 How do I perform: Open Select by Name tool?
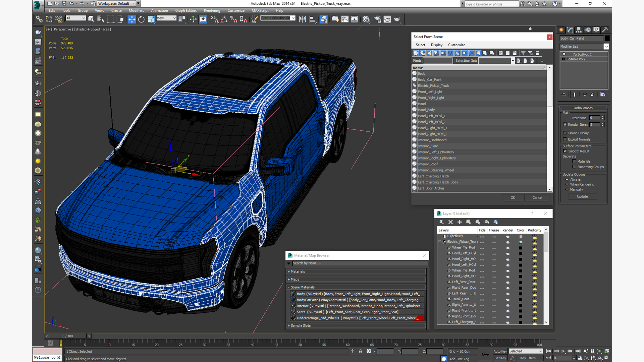100,19
